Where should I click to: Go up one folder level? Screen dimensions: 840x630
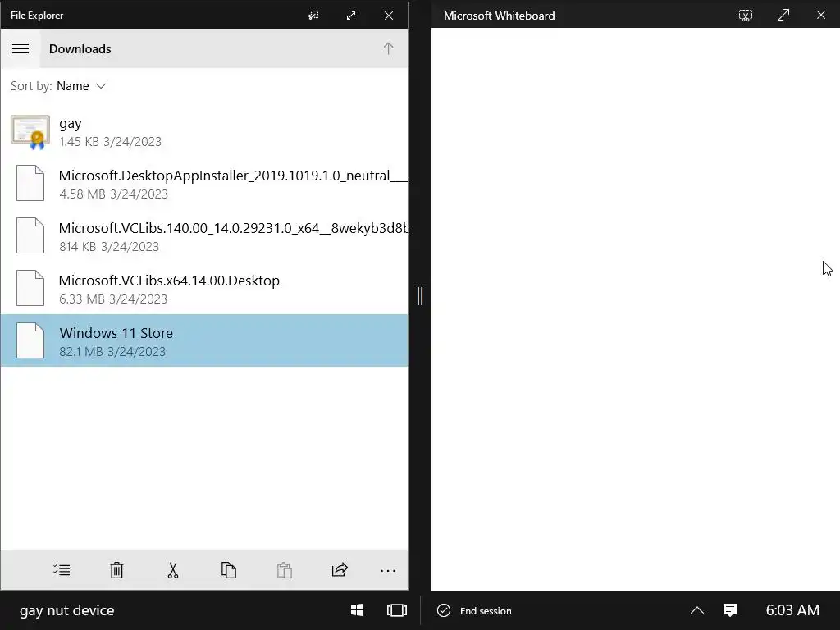[388, 48]
